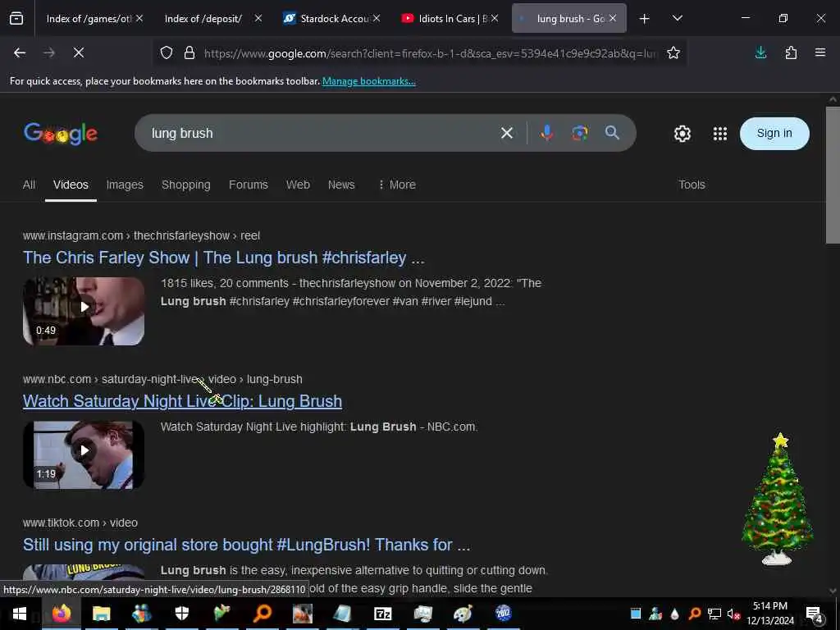Play Chris Farley reel thumbnail
Image resolution: width=840 pixels, height=630 pixels.
[x=84, y=311]
